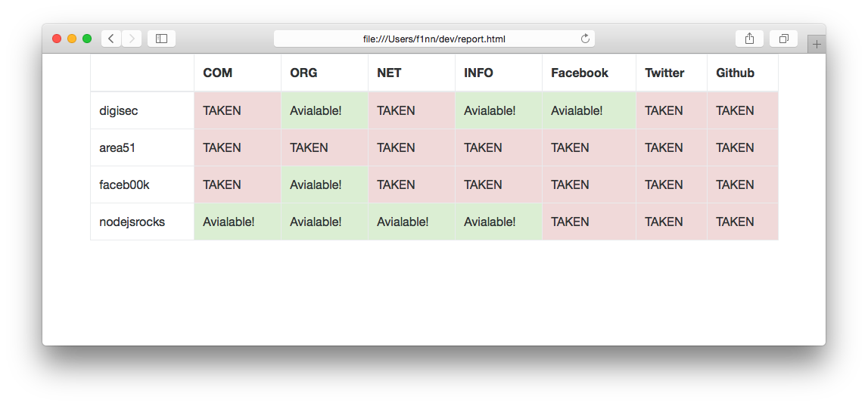Click faceb00k Facebook cell marked TAKEN
Screen dimensions: 868x406
[589, 184]
